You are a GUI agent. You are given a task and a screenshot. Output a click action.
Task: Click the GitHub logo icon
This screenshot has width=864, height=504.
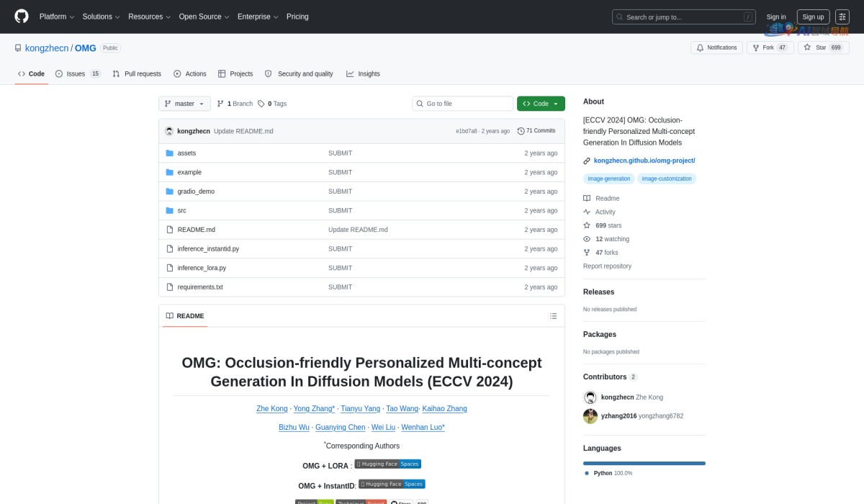22,17
